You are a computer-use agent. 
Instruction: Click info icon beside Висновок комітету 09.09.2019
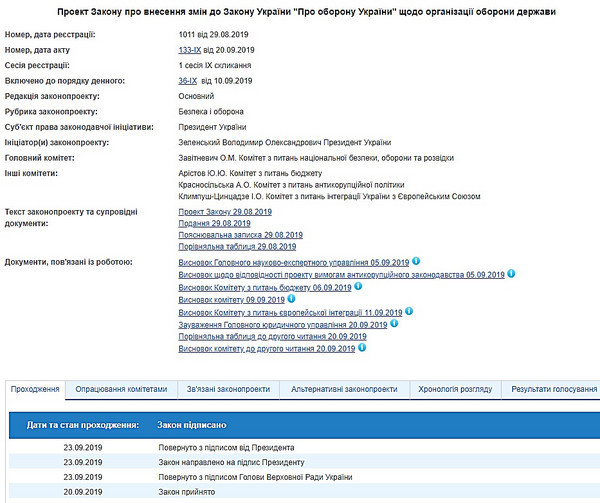[x=291, y=298]
